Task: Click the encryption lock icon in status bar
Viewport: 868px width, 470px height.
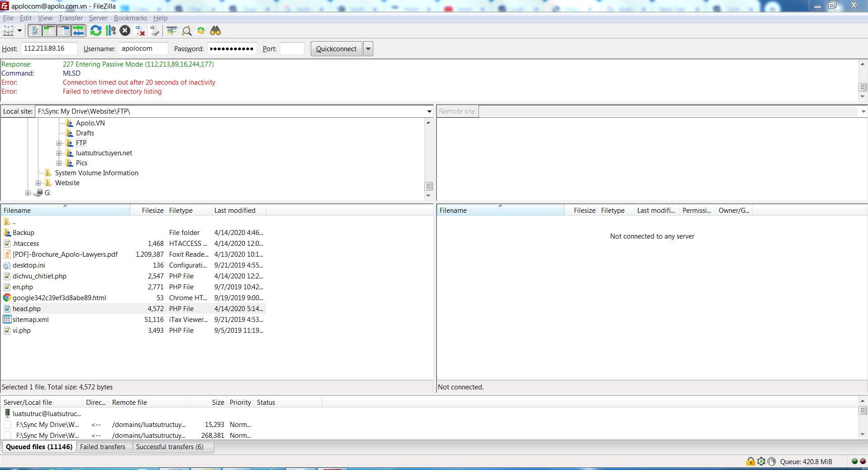Action: pos(750,461)
